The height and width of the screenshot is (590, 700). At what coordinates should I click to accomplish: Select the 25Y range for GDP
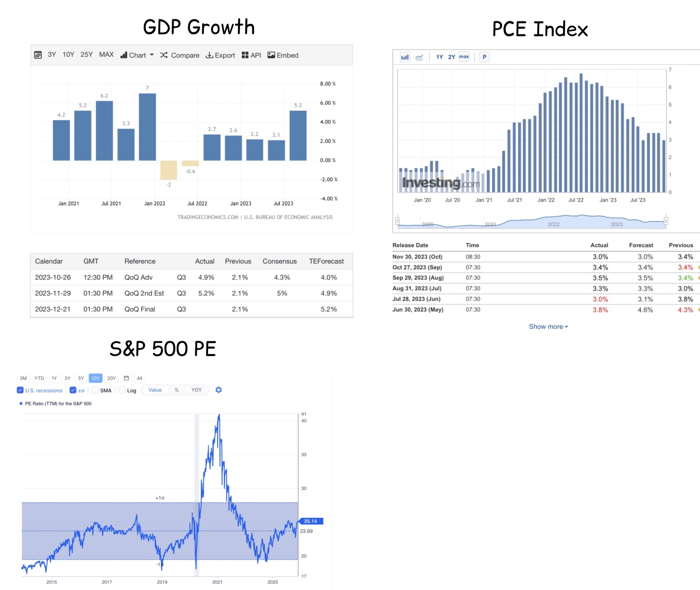[87, 55]
